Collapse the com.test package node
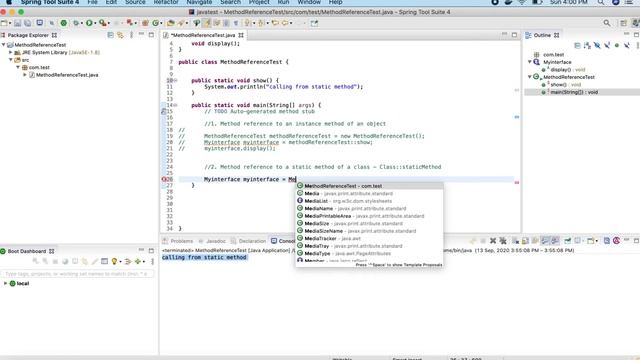Viewport: 640px width, 360px height. tap(18, 67)
